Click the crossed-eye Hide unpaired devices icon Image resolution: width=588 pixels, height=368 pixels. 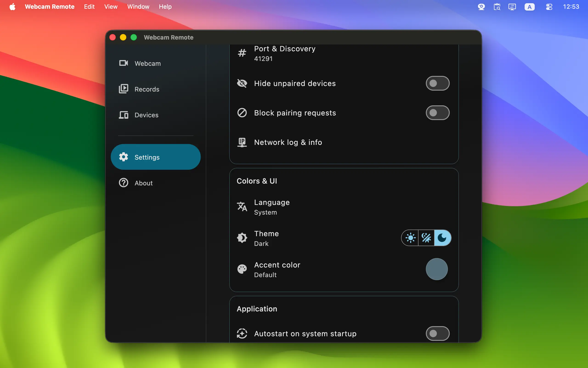coord(242,83)
